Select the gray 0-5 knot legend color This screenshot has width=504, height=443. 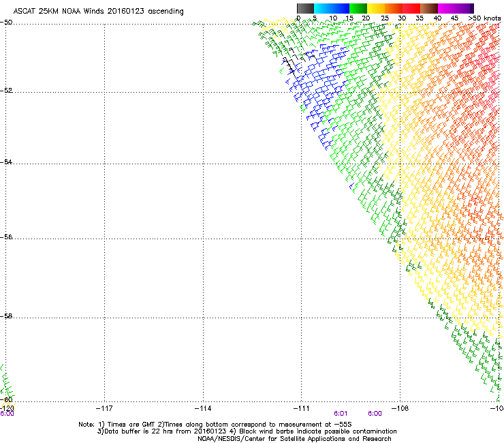click(305, 8)
